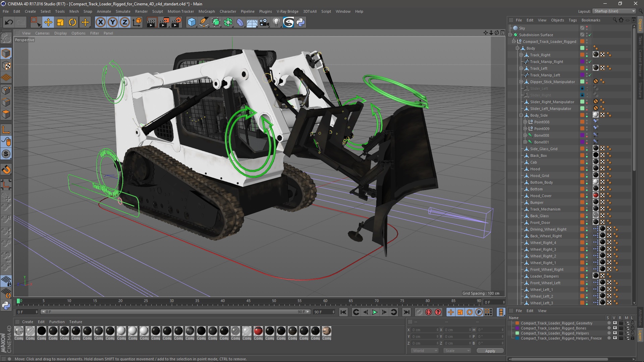Image resolution: width=644 pixels, height=362 pixels.
Task: Toggle Y axis lock icon
Action: (113, 22)
